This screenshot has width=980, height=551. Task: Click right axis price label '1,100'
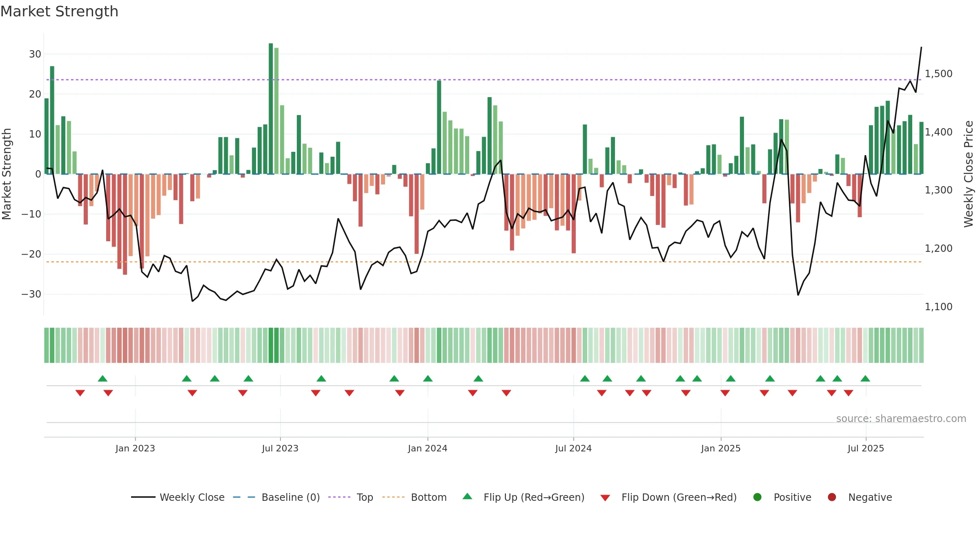tap(938, 307)
